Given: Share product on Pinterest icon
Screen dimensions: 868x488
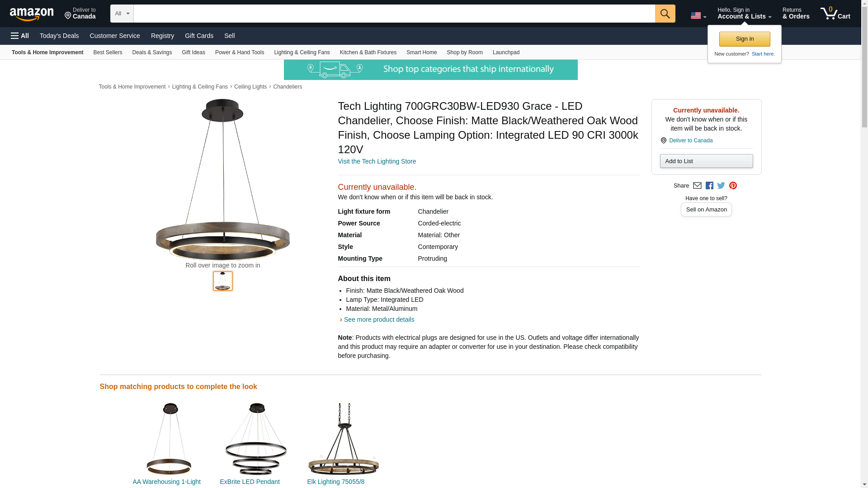Looking at the screenshot, I should (733, 186).
